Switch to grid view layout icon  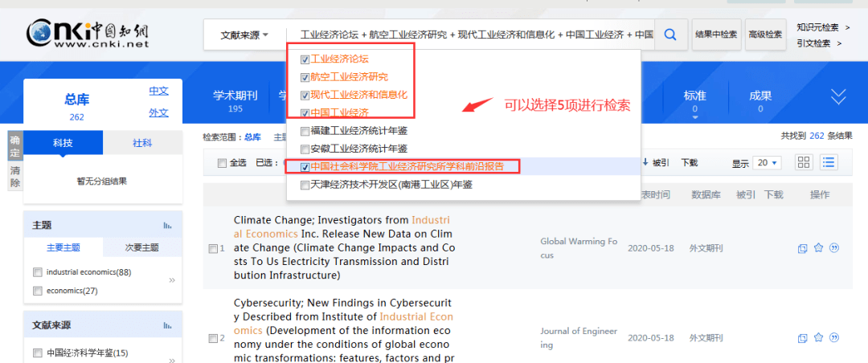803,163
